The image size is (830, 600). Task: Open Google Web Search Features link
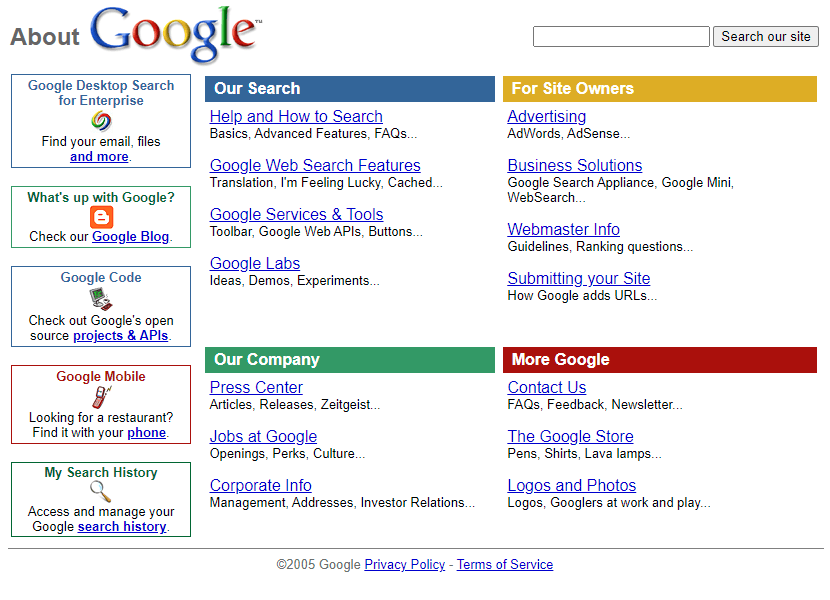[x=315, y=165]
